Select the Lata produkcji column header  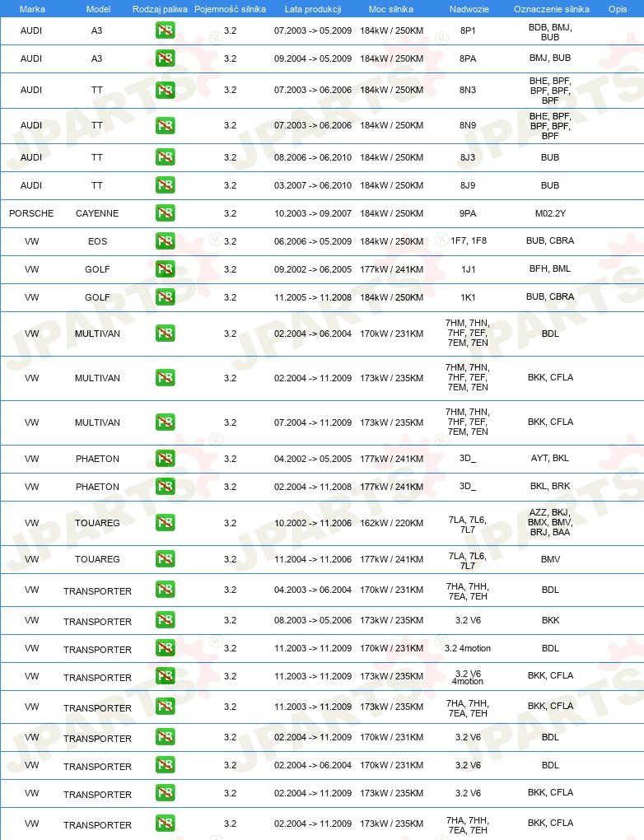tap(313, 9)
